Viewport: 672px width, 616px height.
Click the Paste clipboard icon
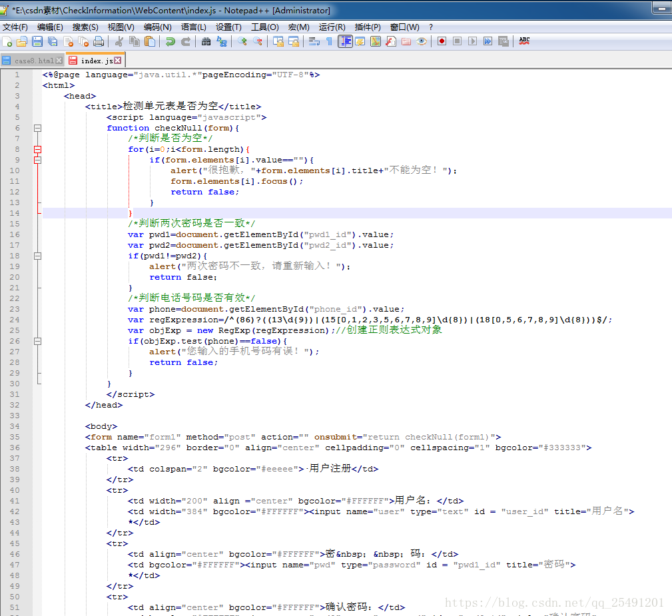pyautogui.click(x=150, y=41)
